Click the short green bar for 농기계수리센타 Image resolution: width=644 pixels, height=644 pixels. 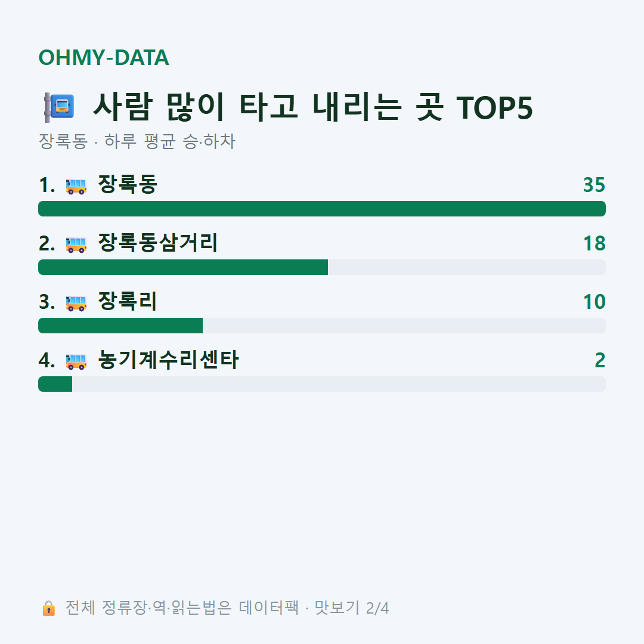coord(55,384)
